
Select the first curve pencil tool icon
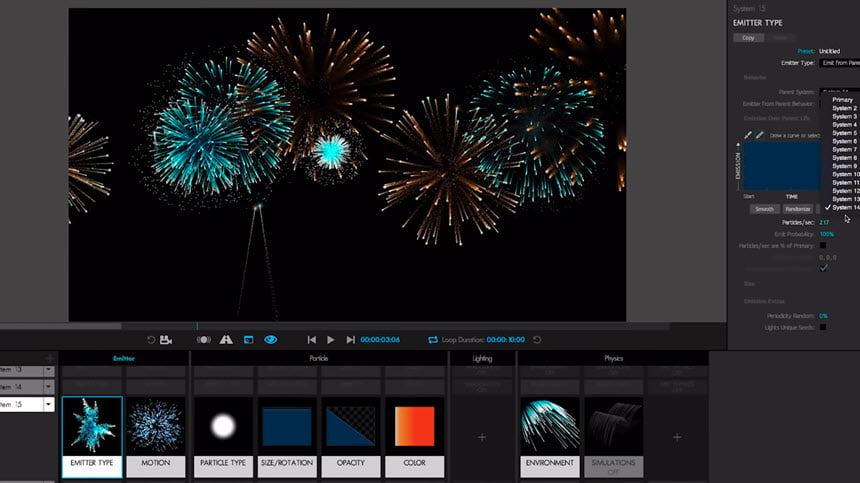[x=748, y=135]
